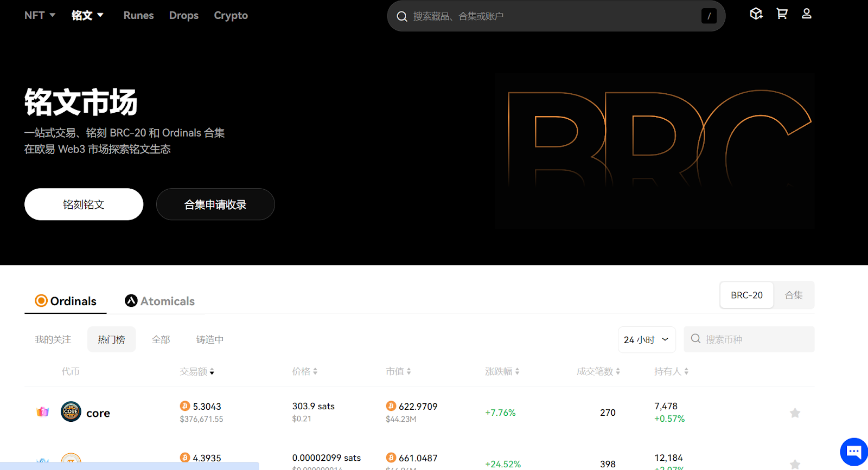
Task: Click core's market cap $44.23M
Action: click(401, 419)
